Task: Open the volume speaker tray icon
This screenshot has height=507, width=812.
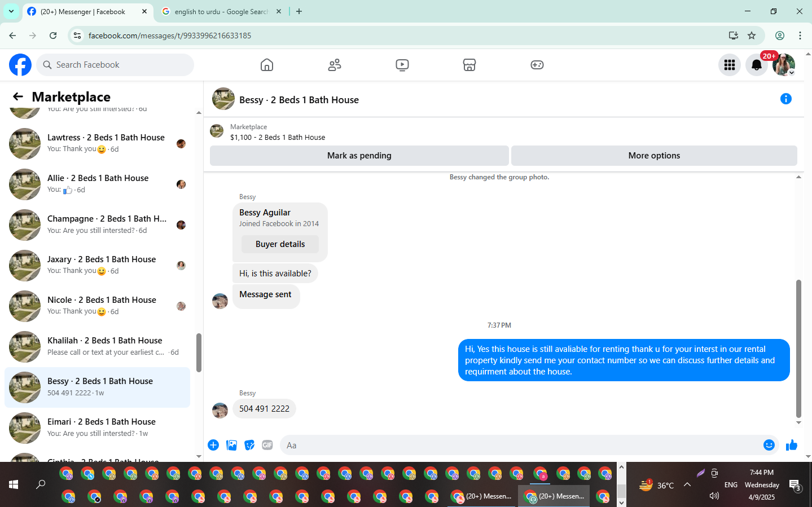Action: 714,496
